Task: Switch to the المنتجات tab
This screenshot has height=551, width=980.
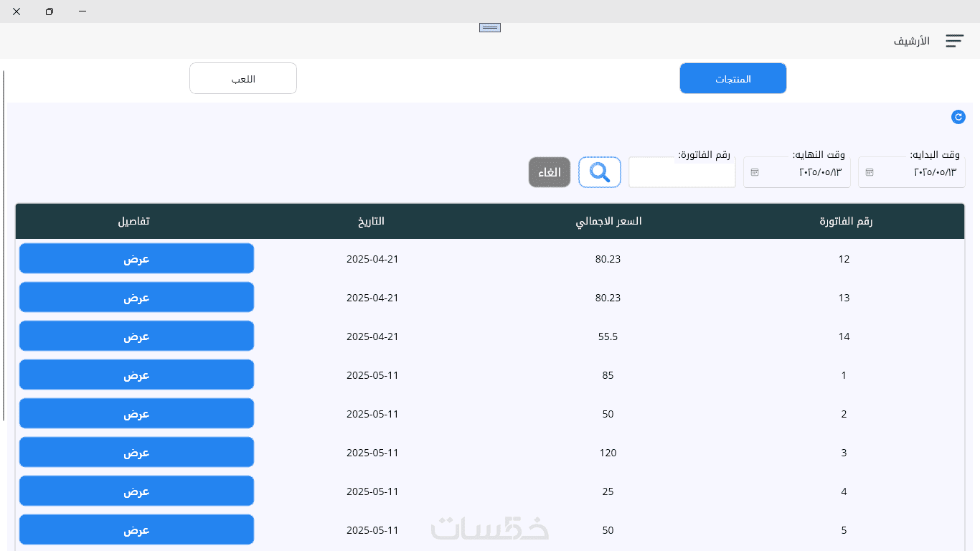Action: tap(733, 78)
